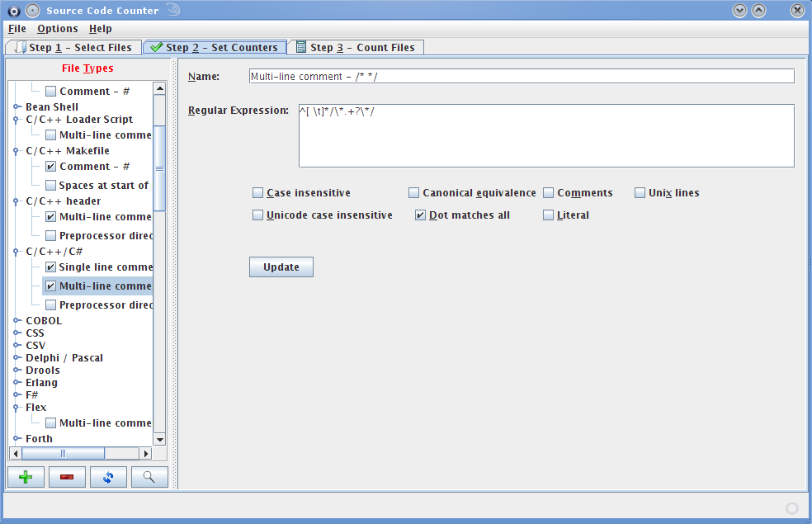Click the calculator icon on Step 3 tab
Screen dimensions: 812x524
(x=301, y=47)
